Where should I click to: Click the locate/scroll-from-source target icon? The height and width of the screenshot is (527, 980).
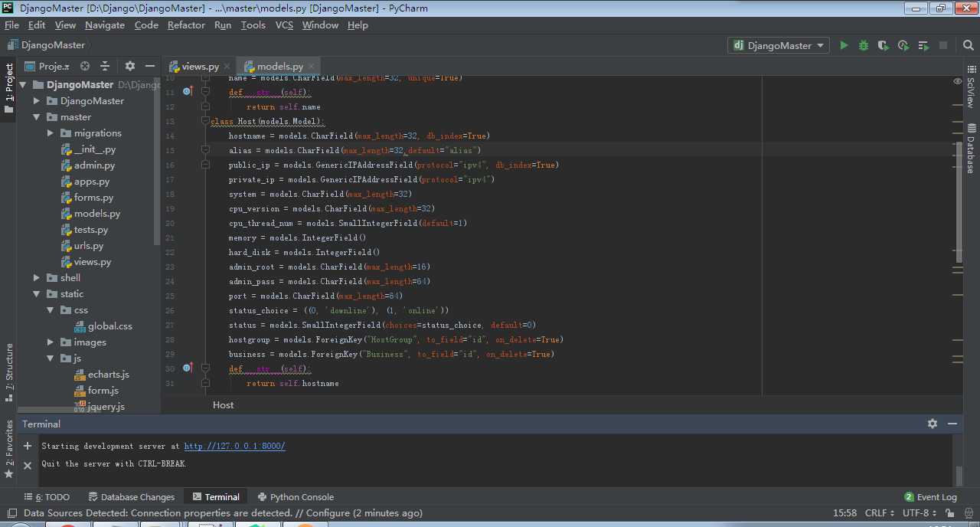[x=85, y=66]
